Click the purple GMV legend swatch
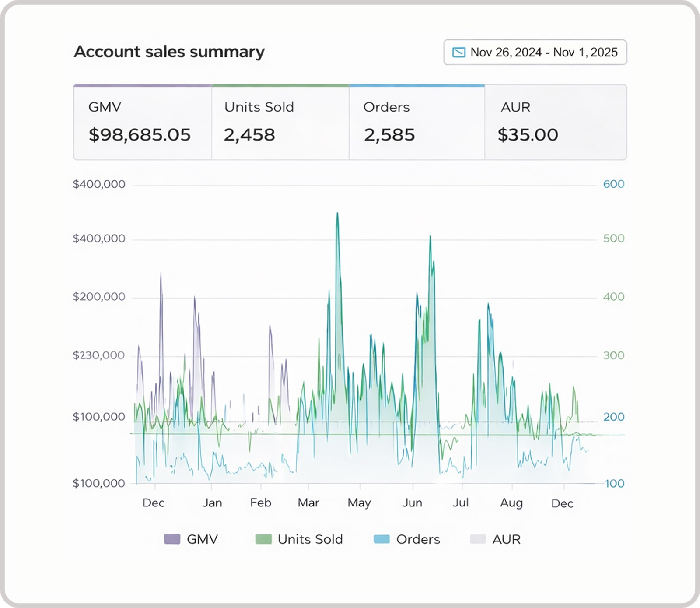700x608 pixels. point(172,539)
